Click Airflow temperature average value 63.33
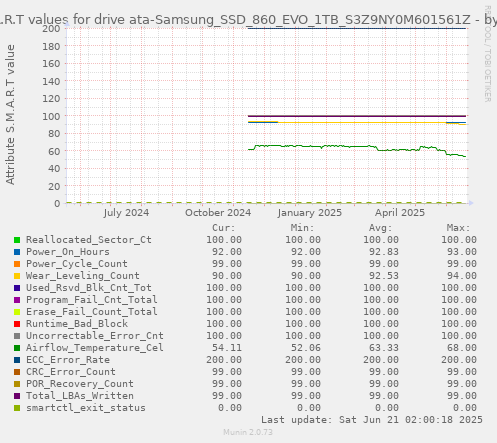The width and height of the screenshot is (497, 443). click(x=384, y=348)
